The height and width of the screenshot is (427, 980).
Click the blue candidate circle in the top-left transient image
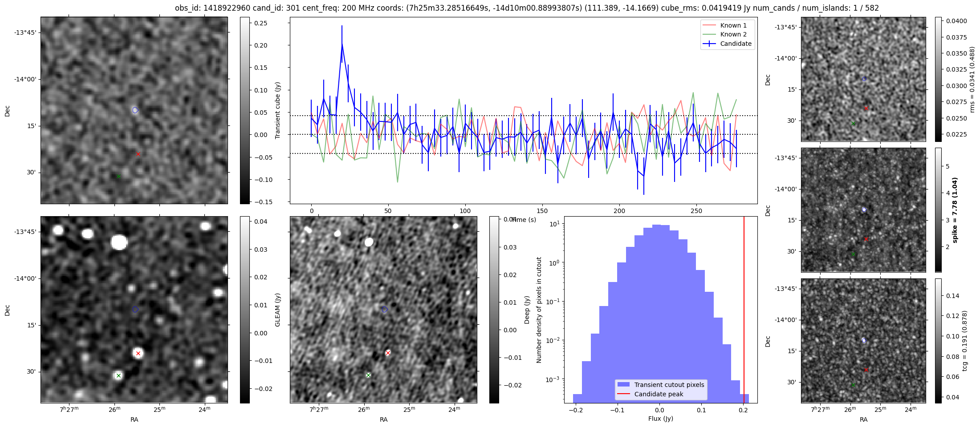pos(135,110)
